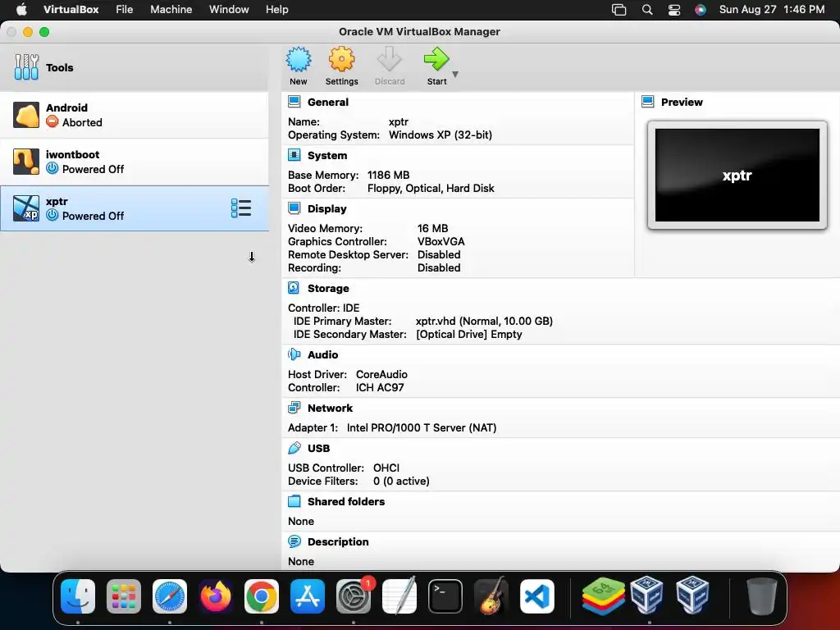Viewport: 840px width, 630px height.
Task: Open the Audio settings heading link
Action: (322, 354)
